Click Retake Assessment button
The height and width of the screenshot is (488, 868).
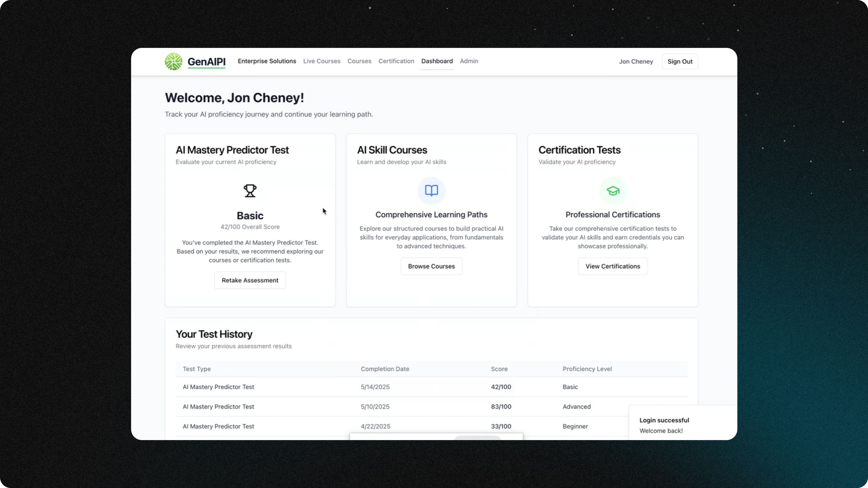coord(250,280)
